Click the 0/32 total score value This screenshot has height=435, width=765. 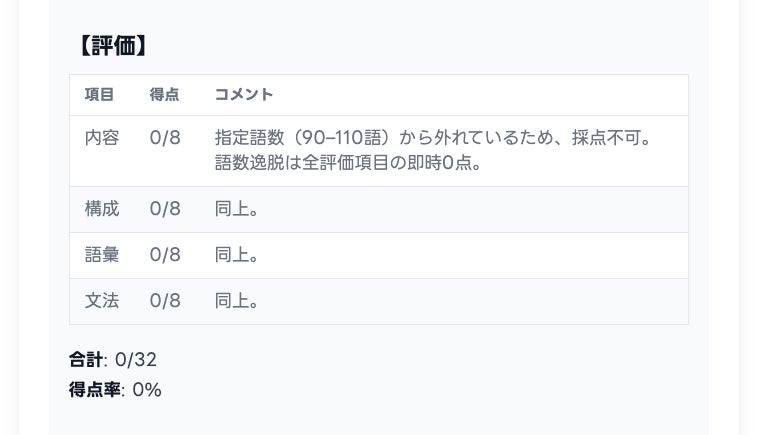click(x=136, y=360)
